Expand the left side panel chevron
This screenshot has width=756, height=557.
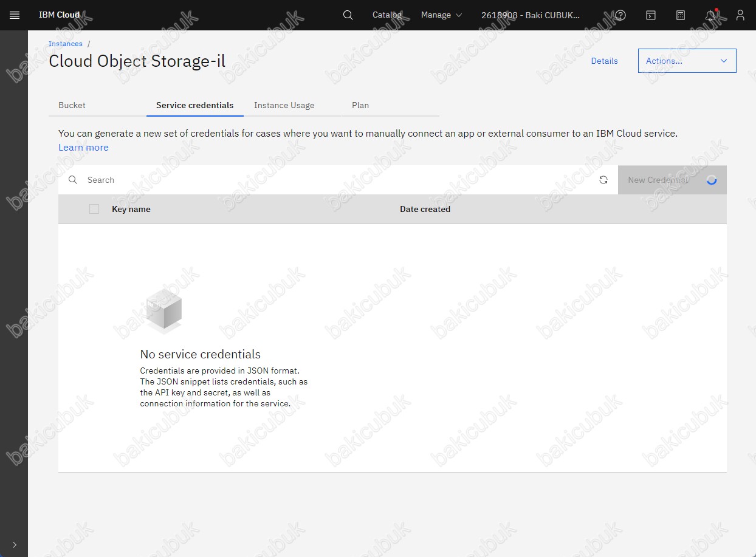click(x=15, y=545)
